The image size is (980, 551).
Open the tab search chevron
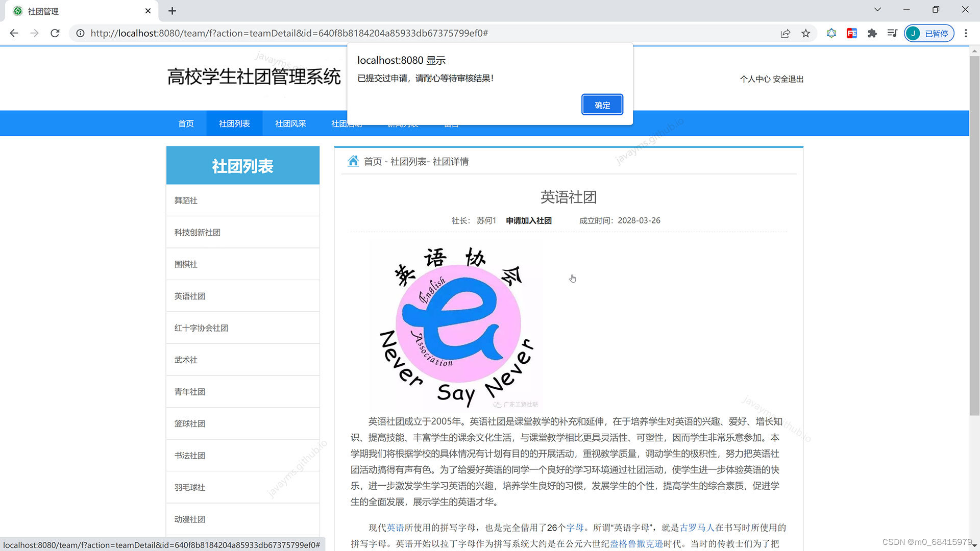(x=877, y=9)
